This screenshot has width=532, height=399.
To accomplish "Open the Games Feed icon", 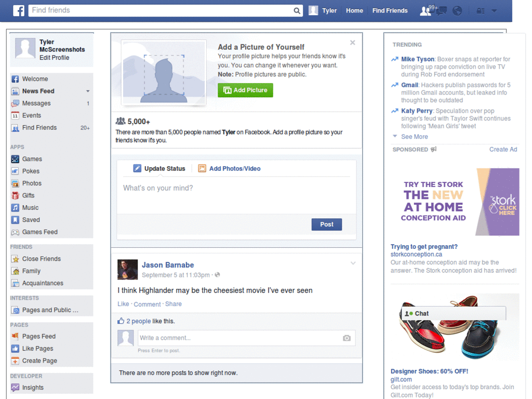I will pyautogui.click(x=15, y=232).
